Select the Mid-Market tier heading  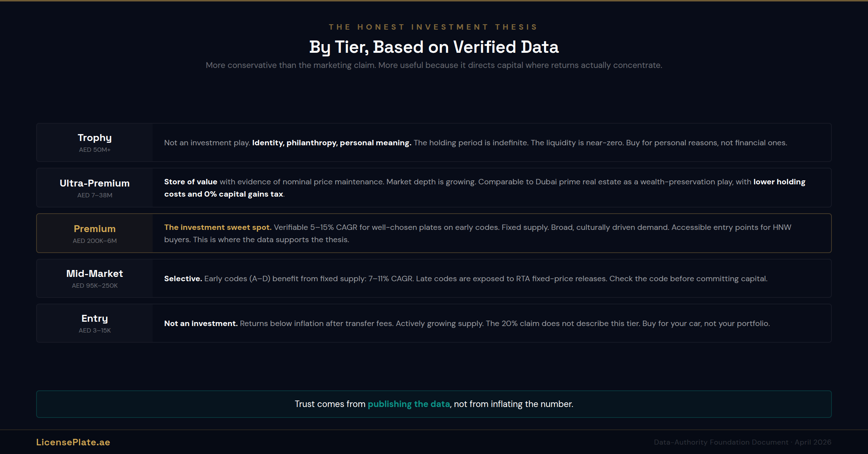point(95,274)
